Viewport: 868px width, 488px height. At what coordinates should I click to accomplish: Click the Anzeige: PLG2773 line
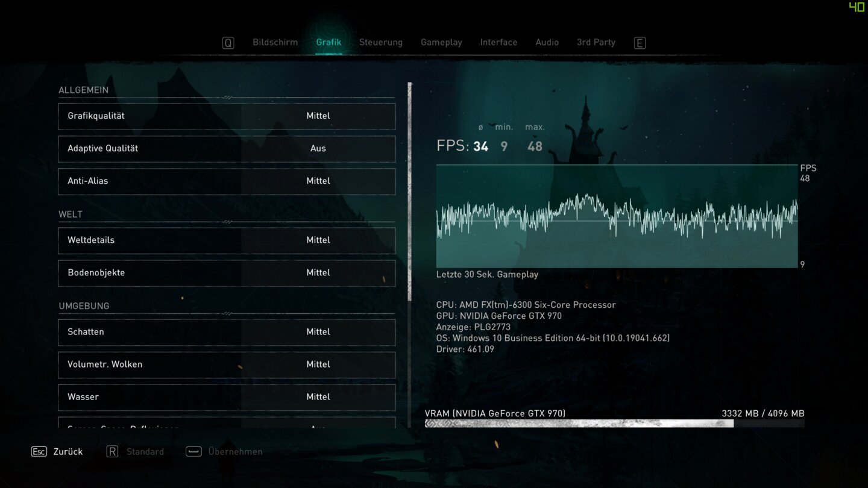pyautogui.click(x=473, y=327)
